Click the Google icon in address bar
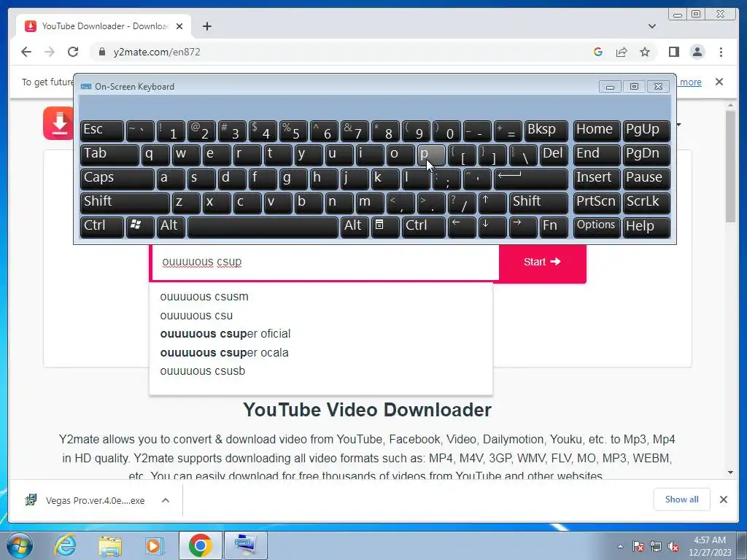The image size is (747, 560). 598,52
